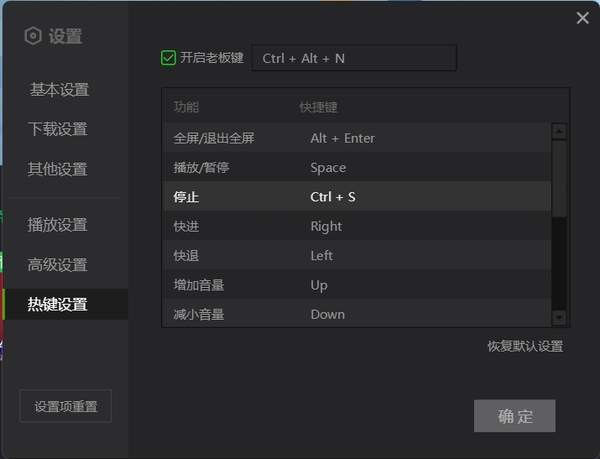The width and height of the screenshot is (600, 459).
Task: Click the boss key shortcut field
Action: coord(354,58)
